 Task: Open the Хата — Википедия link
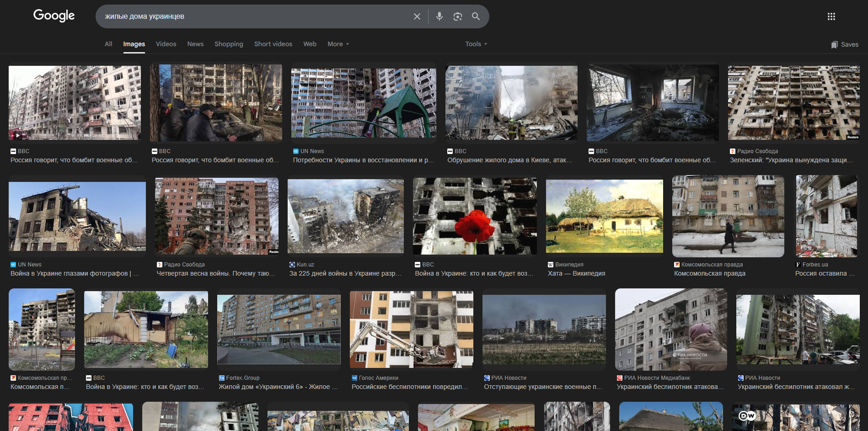click(576, 273)
